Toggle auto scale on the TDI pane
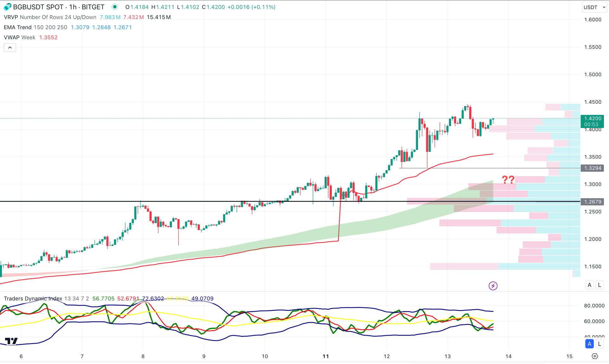 click(x=589, y=344)
